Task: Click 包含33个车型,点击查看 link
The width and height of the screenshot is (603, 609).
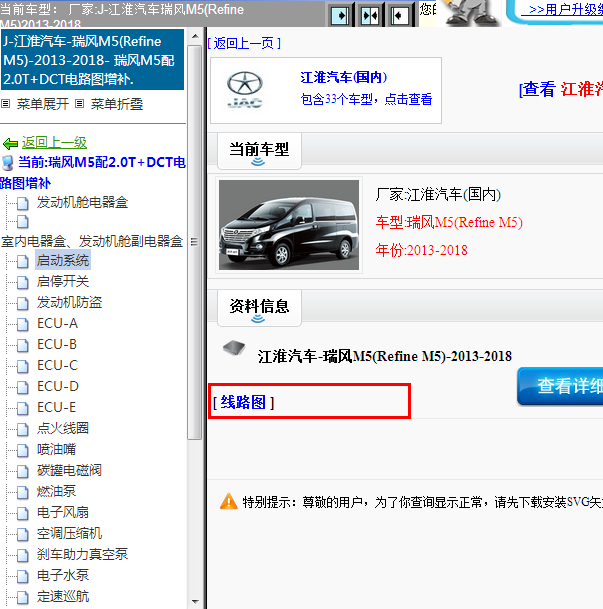Action: click(366, 99)
